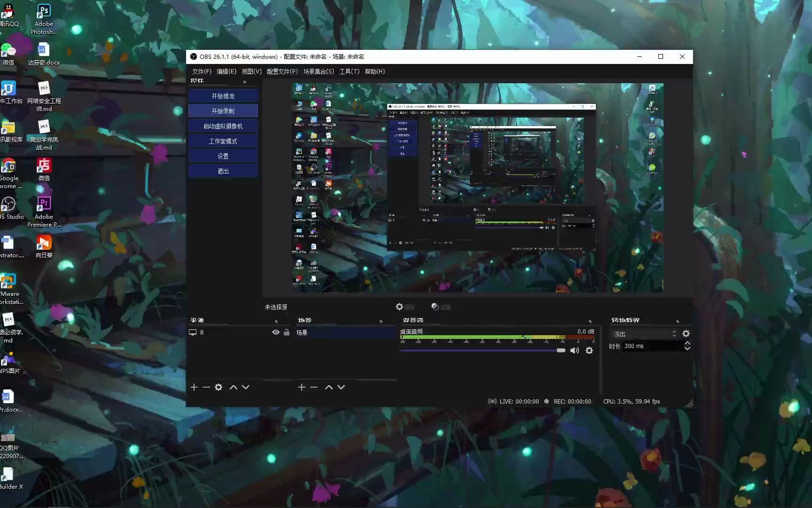Click the OBS preview canvas
Screen dimensions: 812x508
tap(477, 188)
